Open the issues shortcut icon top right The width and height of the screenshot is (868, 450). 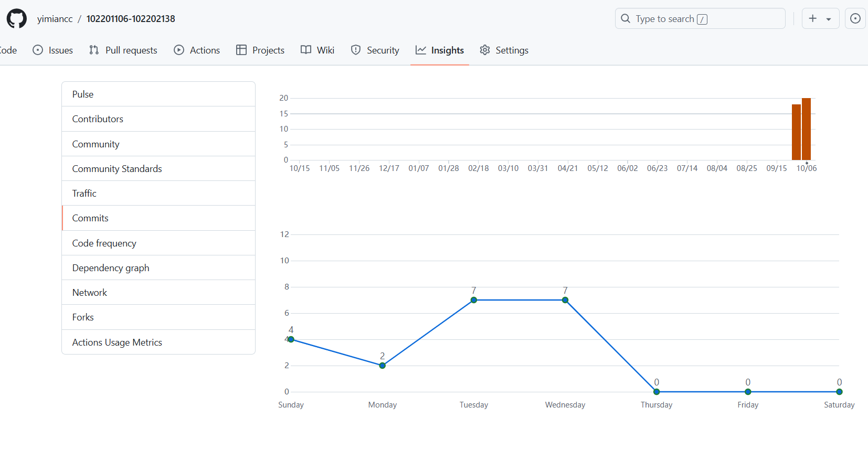tap(855, 19)
